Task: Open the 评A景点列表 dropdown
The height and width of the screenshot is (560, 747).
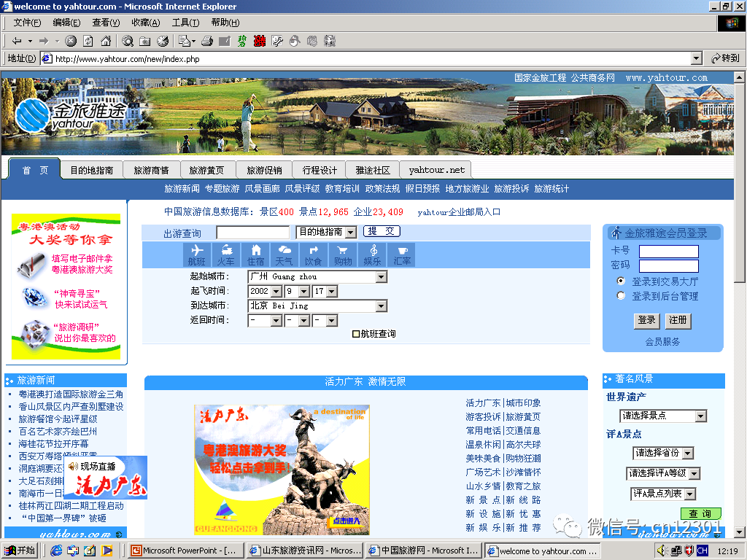Action: pyautogui.click(x=690, y=494)
